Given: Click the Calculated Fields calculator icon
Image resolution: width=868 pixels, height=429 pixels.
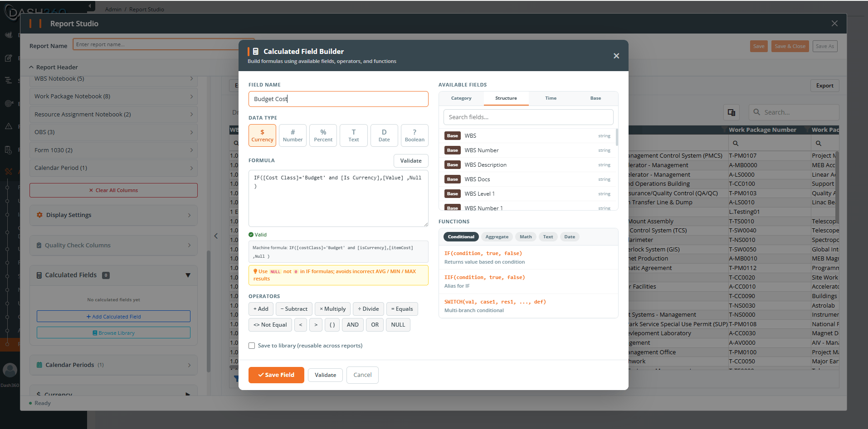Looking at the screenshot, I should coord(39,275).
